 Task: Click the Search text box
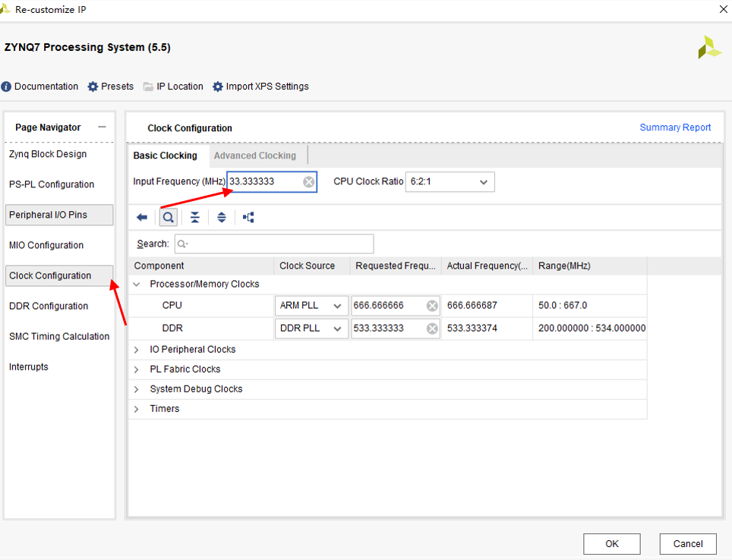tap(274, 244)
